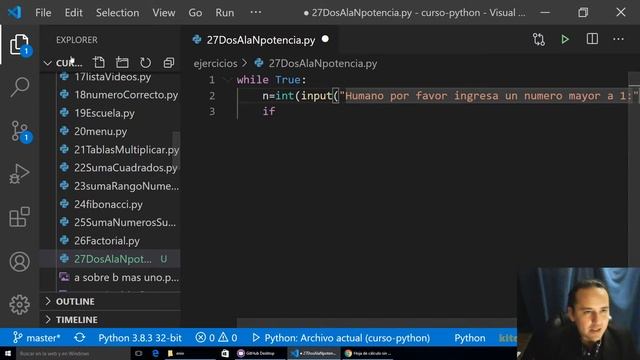This screenshot has height=360, width=640.
Task: Open 22SumaCuadrados.py file
Action: pos(125,168)
